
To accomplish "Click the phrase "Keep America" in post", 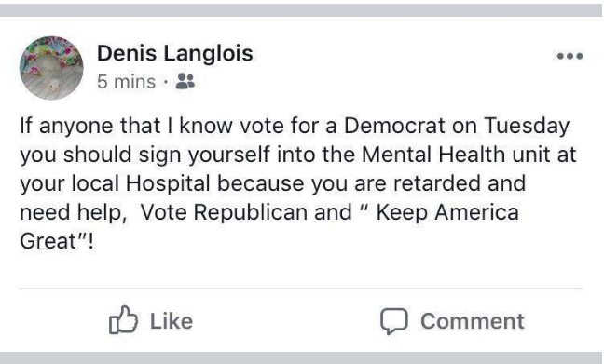I will pyautogui.click(x=447, y=213).
